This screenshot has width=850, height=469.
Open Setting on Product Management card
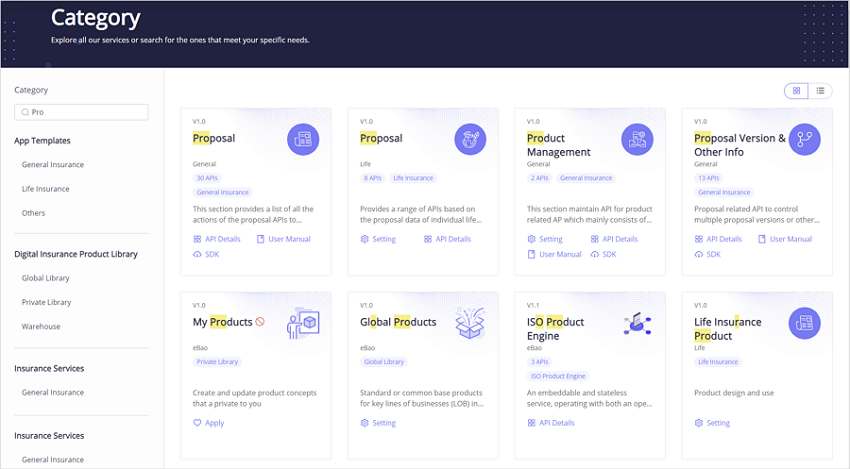point(545,239)
